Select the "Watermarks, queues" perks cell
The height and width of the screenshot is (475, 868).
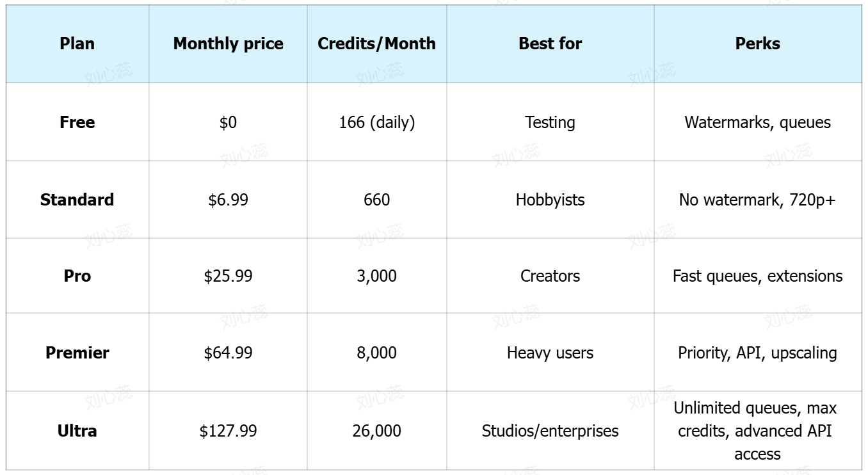pos(757,122)
